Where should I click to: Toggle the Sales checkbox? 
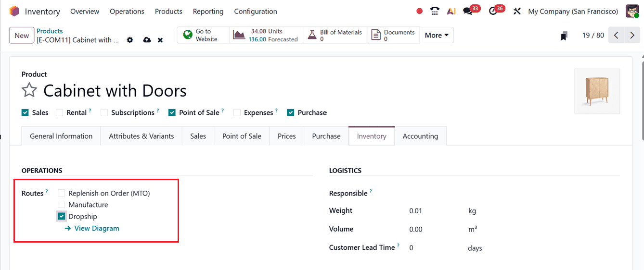tap(25, 112)
